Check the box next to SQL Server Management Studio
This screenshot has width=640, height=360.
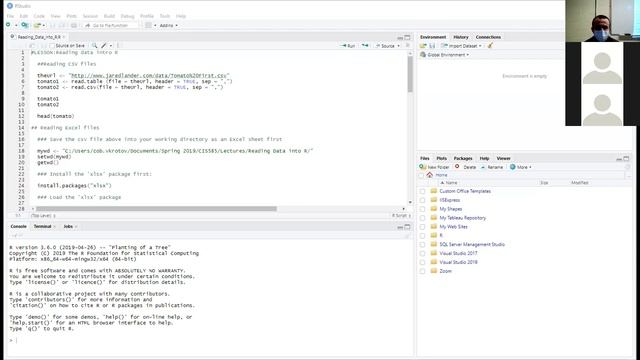tap(422, 244)
